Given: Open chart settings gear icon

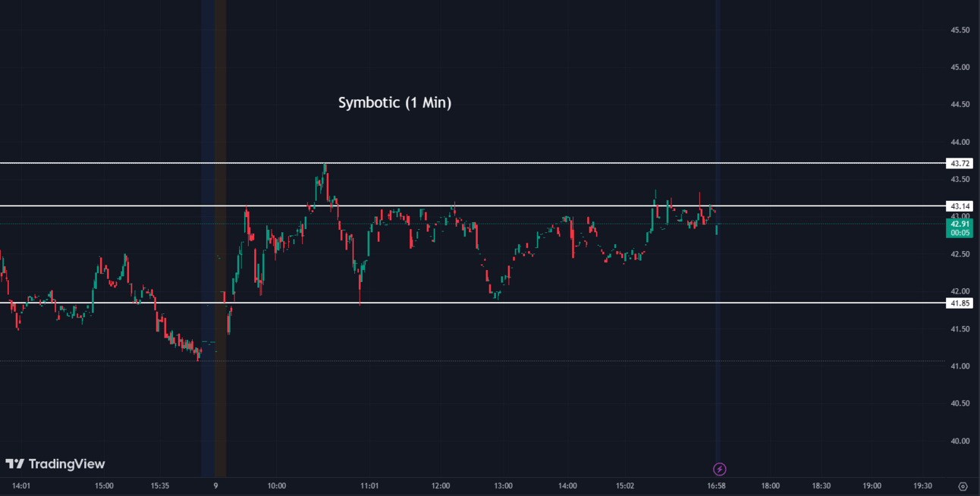Looking at the screenshot, I should (x=963, y=486).
